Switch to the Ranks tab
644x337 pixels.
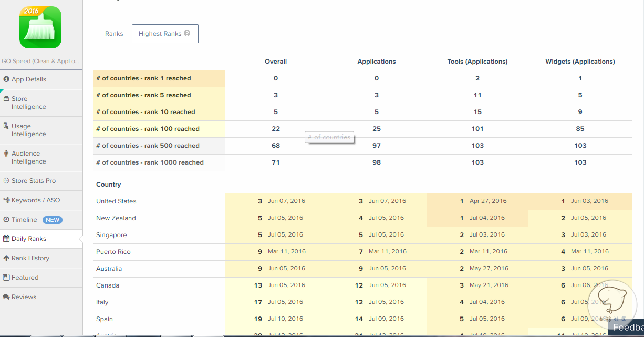pyautogui.click(x=114, y=34)
